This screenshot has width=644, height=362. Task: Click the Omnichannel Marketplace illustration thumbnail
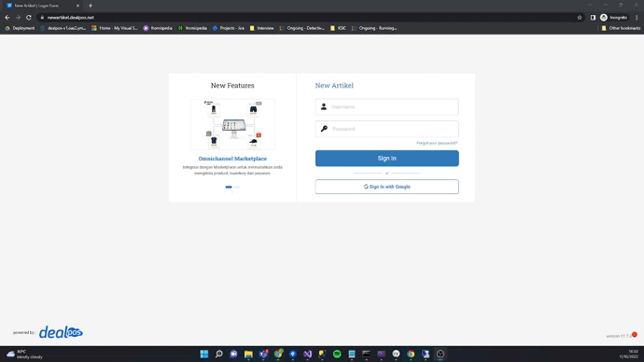[x=232, y=124]
